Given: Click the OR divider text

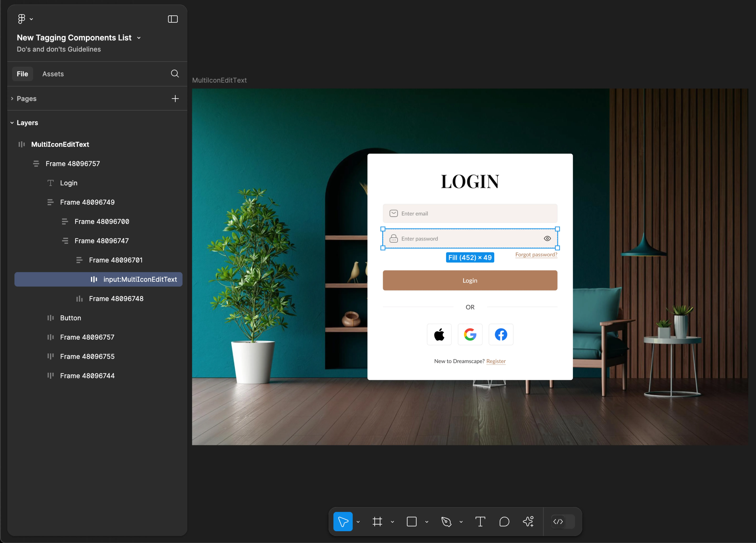Looking at the screenshot, I should 470,307.
